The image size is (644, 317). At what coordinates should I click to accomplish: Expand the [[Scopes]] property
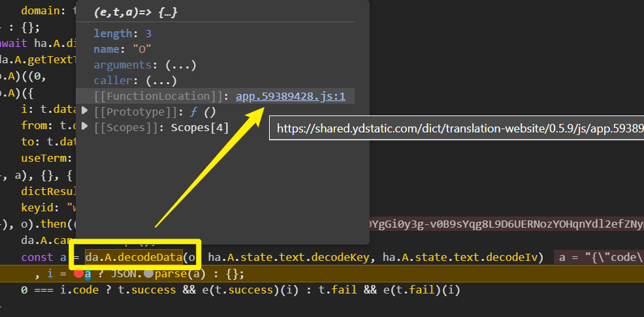(x=84, y=127)
